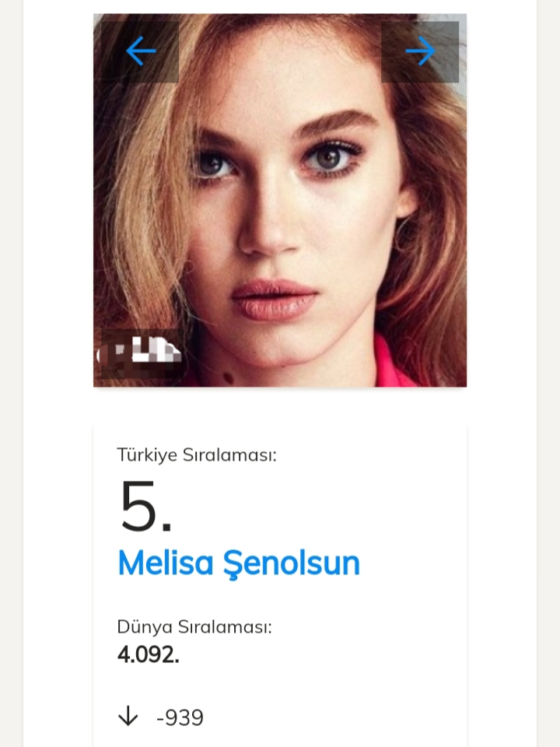The height and width of the screenshot is (747, 560).
Task: Click the down arrow rank change icon
Action: 128,717
